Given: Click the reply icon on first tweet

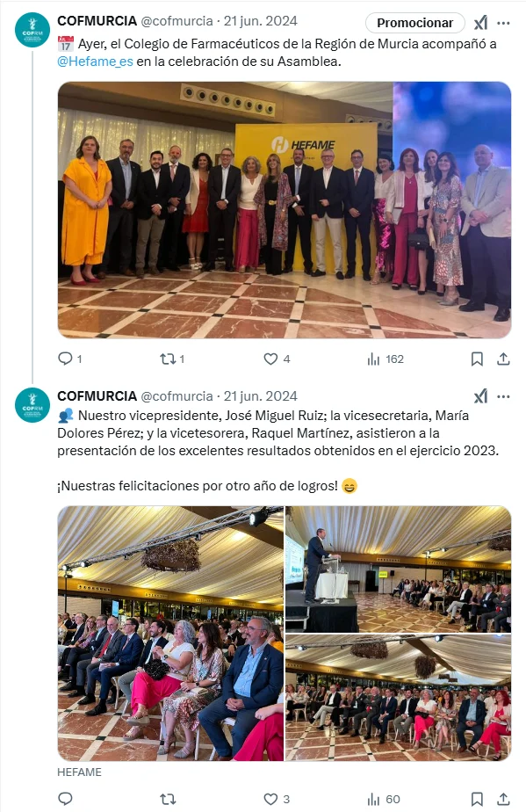Looking at the screenshot, I should tap(65, 359).
